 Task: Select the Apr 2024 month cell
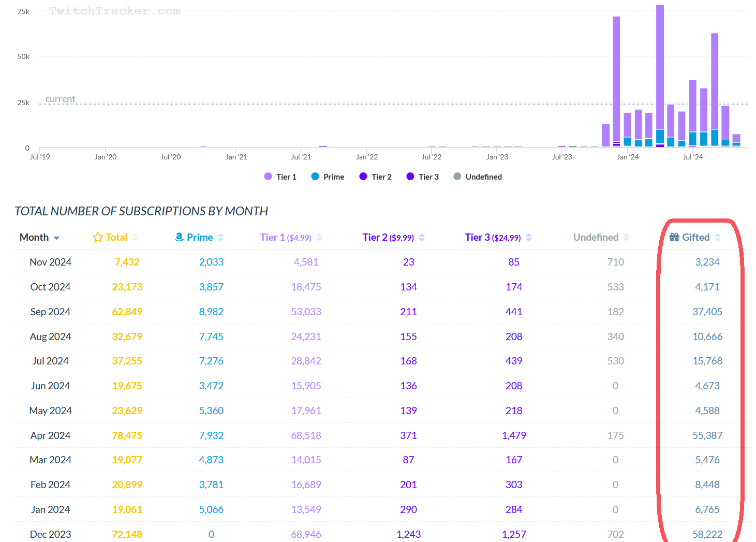click(51, 435)
